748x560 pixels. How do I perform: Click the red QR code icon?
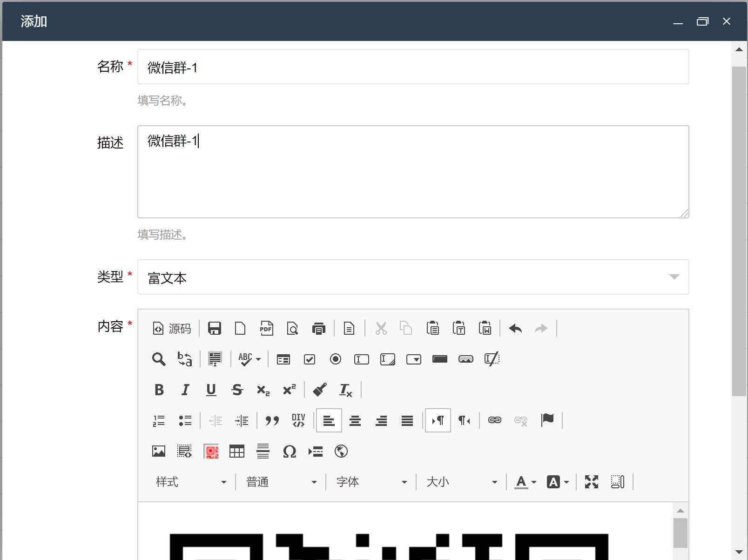tap(211, 451)
